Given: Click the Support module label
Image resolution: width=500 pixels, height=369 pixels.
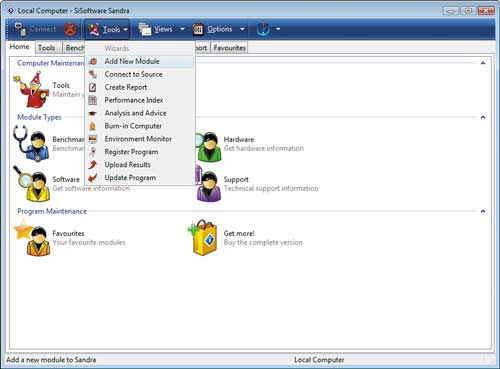Looking at the screenshot, I should 236,179.
